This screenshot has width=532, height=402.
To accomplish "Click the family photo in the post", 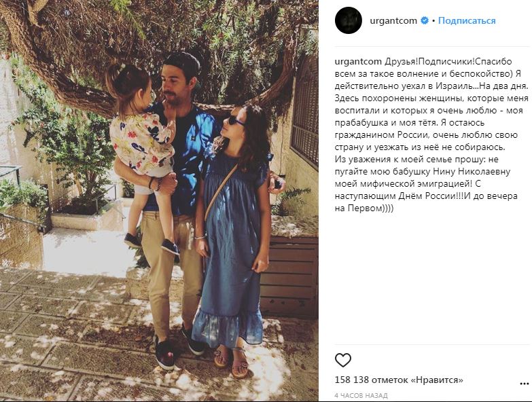I will [x=159, y=201].
